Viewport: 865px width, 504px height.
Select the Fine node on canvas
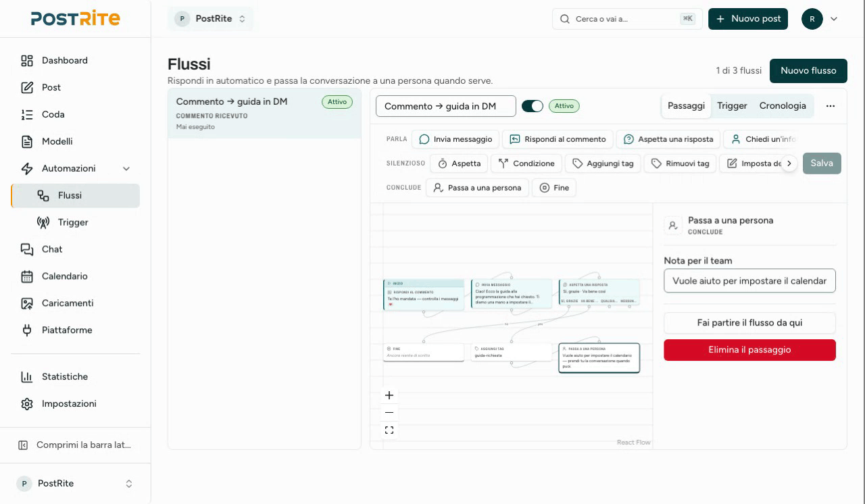point(424,352)
